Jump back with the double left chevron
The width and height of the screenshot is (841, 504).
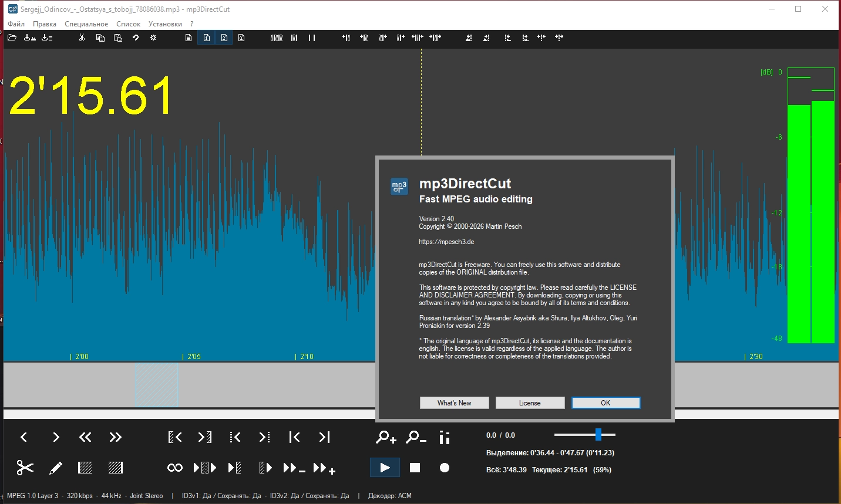85,437
